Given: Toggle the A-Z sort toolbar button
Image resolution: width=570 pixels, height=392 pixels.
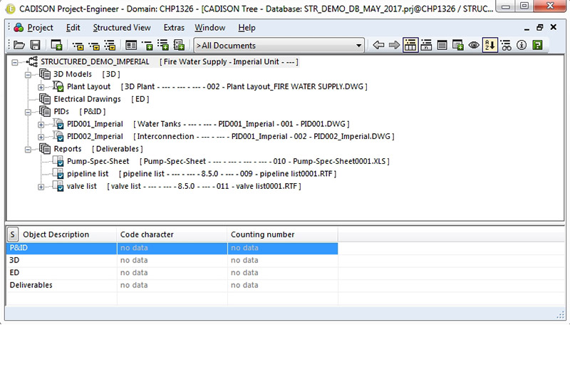Looking at the screenshot, I should coord(489,45).
